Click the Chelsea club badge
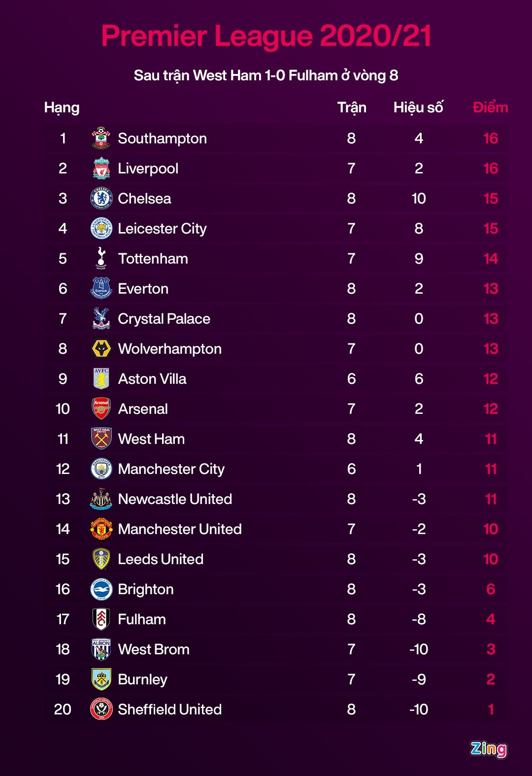 pos(101,199)
